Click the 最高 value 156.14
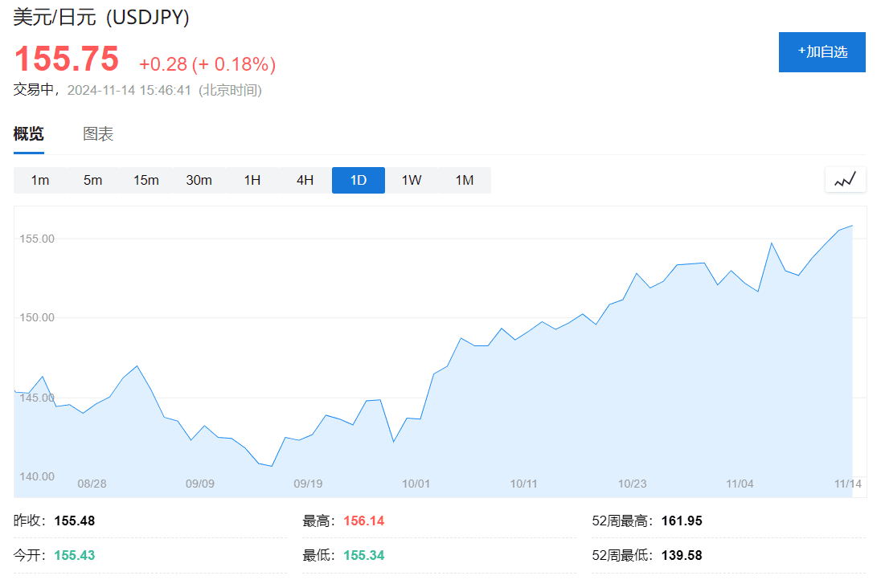Image resolution: width=881 pixels, height=588 pixels. pyautogui.click(x=364, y=521)
